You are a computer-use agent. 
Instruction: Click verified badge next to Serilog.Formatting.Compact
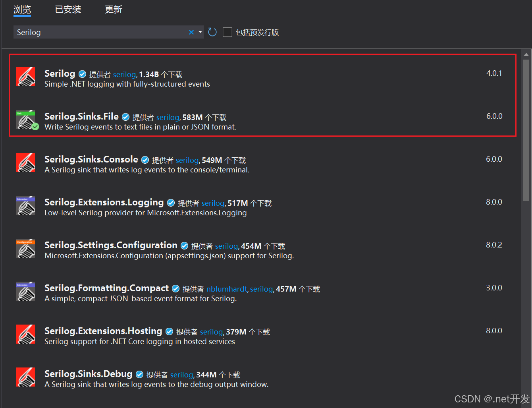(175, 288)
